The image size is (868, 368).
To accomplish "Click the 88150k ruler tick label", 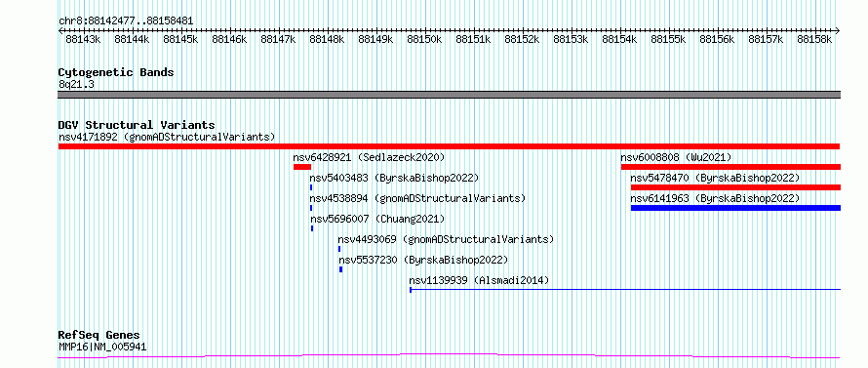I will tap(424, 40).
